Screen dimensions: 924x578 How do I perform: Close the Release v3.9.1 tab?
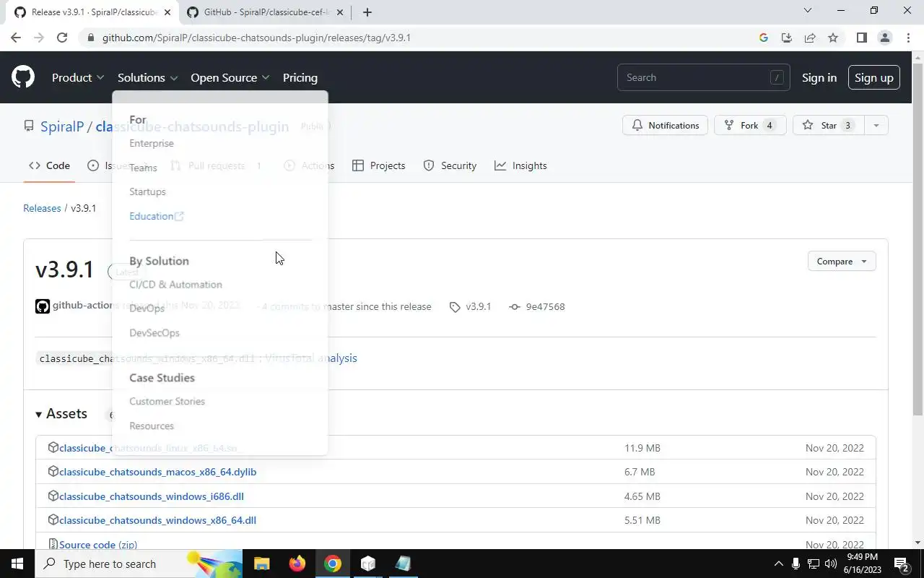(167, 12)
